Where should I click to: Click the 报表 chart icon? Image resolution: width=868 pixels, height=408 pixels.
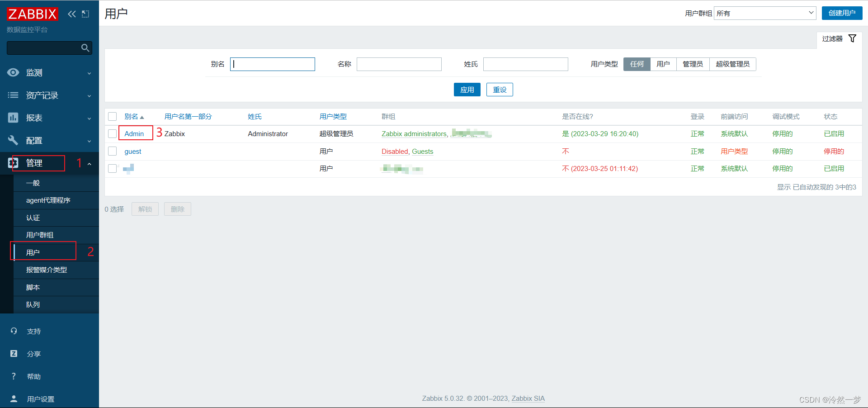[13, 118]
